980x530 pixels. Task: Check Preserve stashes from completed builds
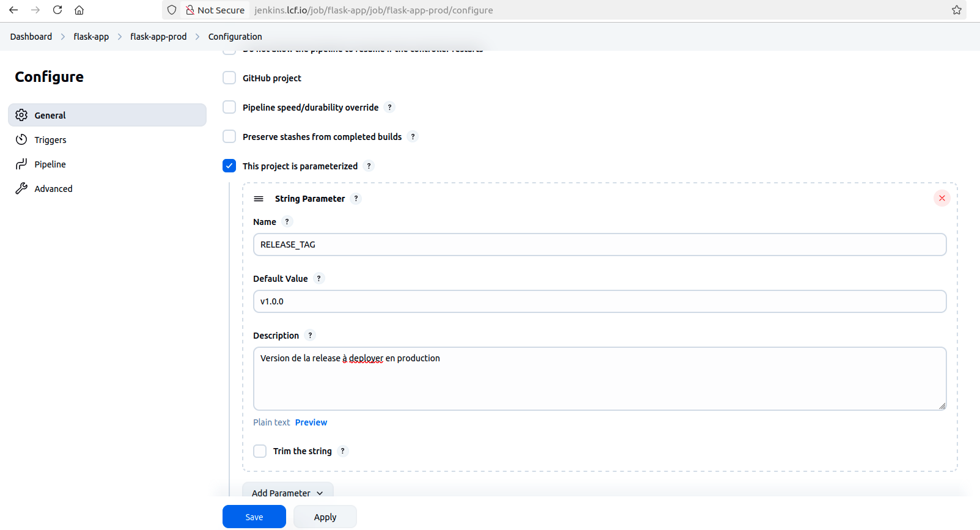[229, 137]
